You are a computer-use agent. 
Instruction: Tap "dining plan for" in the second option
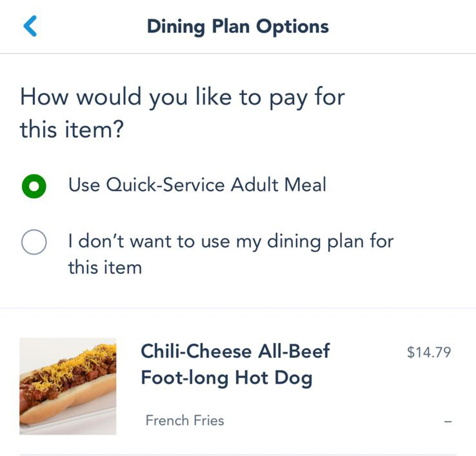(330, 242)
